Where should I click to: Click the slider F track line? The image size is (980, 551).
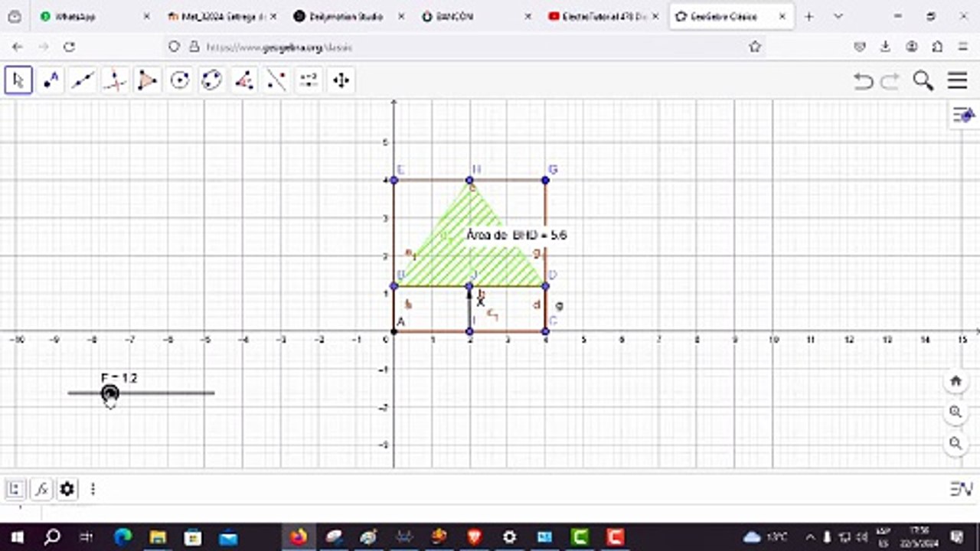coord(141,393)
